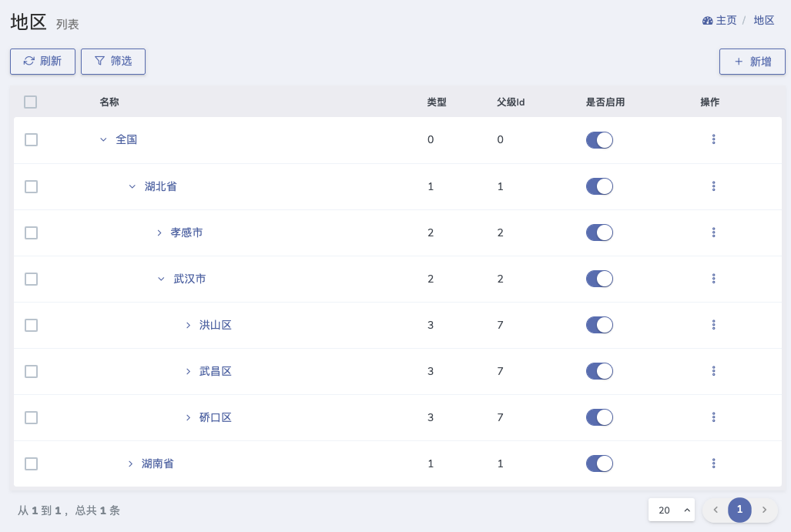Toggle enabled switch for 孝感市
This screenshot has height=532, width=791.
[x=599, y=233]
